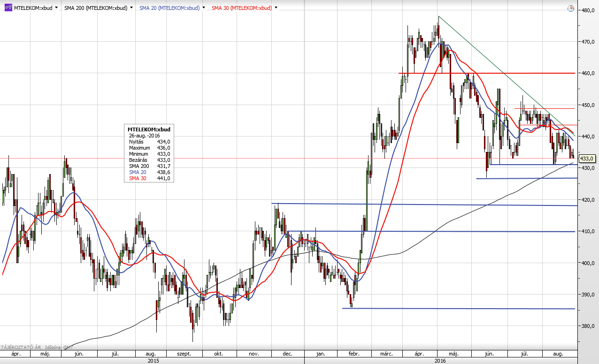
Task: Click the nov. month label
Action: coord(253,354)
